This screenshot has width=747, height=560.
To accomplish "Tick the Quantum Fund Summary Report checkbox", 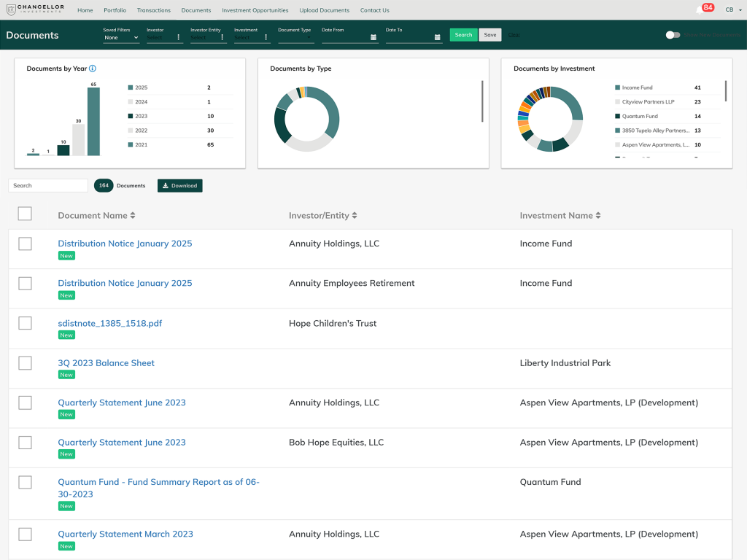I will [x=25, y=483].
